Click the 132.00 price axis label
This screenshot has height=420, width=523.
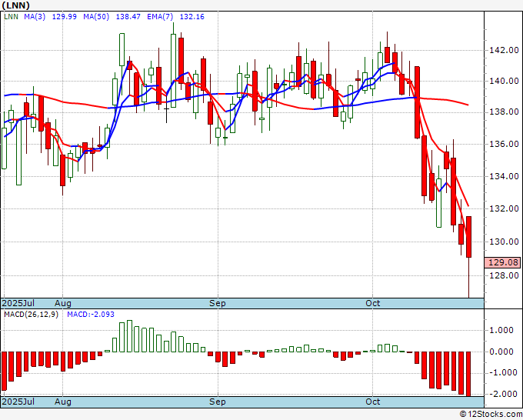point(504,208)
